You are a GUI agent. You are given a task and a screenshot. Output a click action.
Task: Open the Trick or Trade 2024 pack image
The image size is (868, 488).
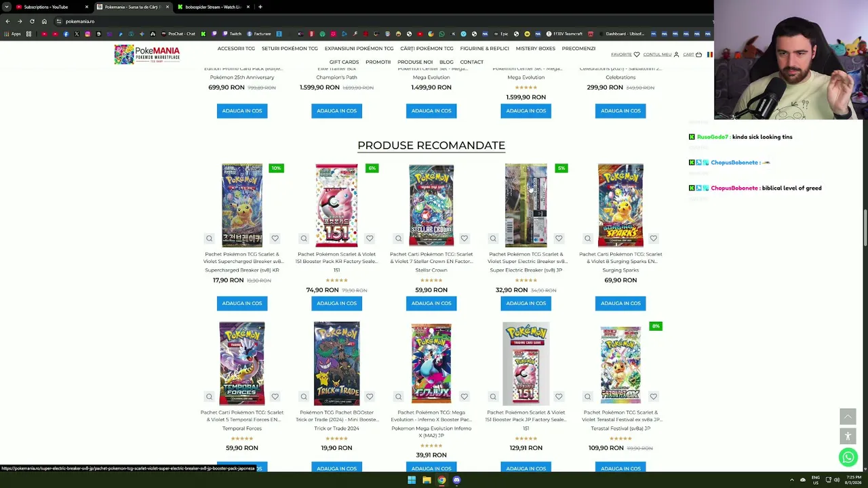(336, 363)
